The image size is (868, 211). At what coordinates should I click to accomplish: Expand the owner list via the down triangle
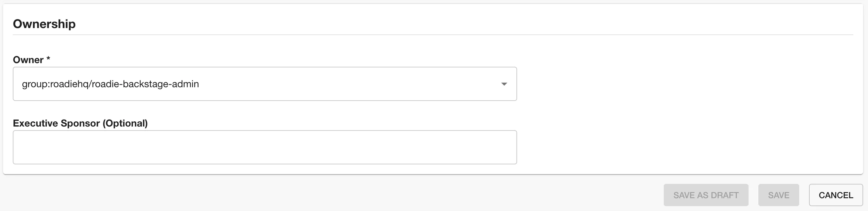[x=504, y=84]
